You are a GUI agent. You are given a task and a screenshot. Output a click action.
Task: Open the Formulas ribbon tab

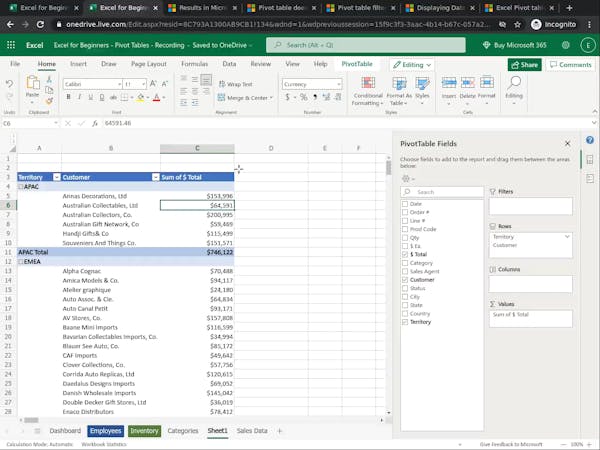[194, 64]
